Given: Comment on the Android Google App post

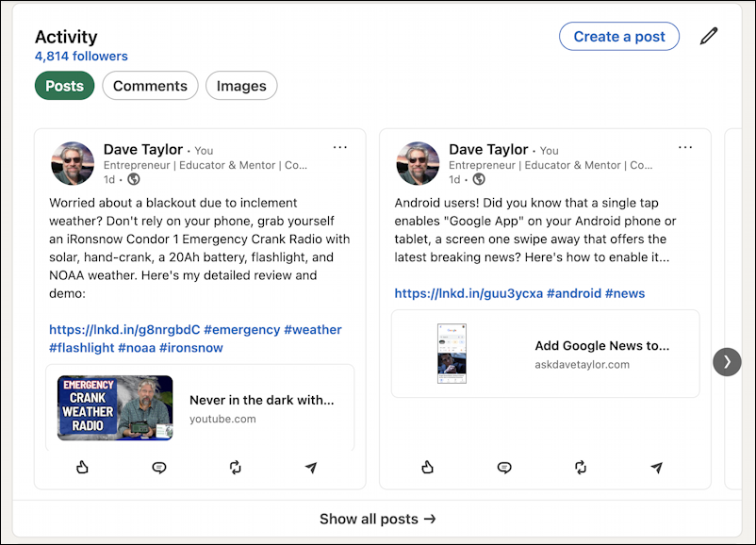Looking at the screenshot, I should coord(503,467).
